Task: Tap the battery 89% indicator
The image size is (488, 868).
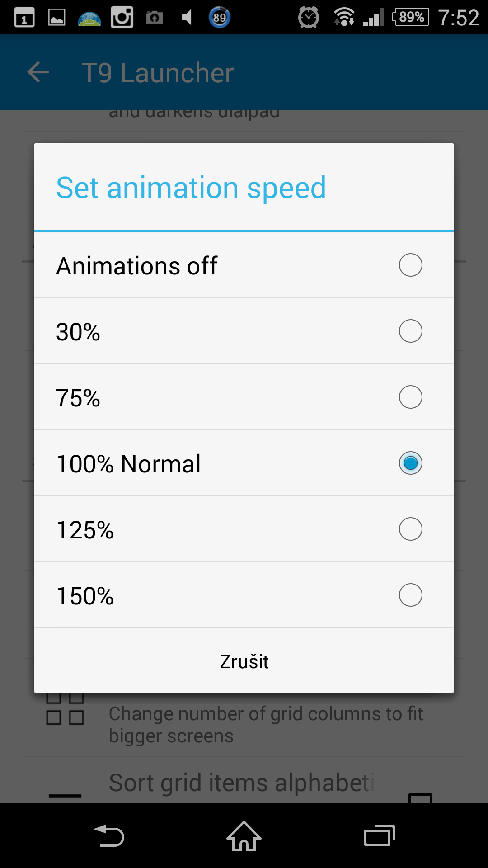Action: tap(410, 18)
